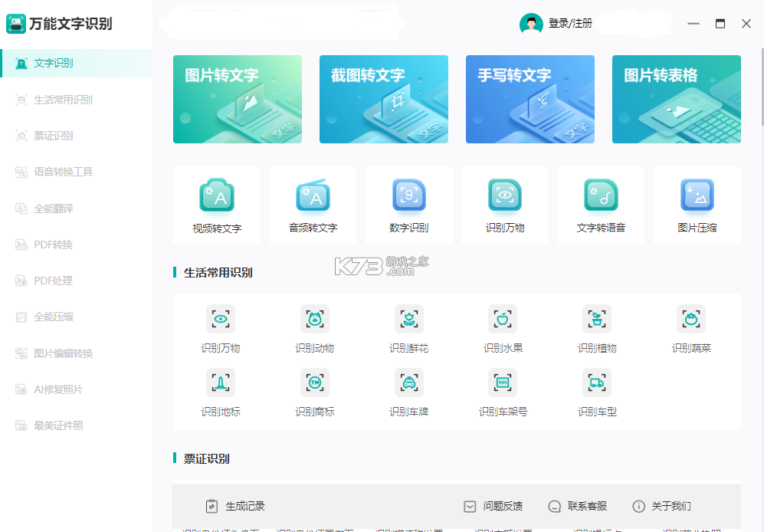The image size is (764, 532).
Task: Choose the 识别水果 icon
Action: click(503, 319)
